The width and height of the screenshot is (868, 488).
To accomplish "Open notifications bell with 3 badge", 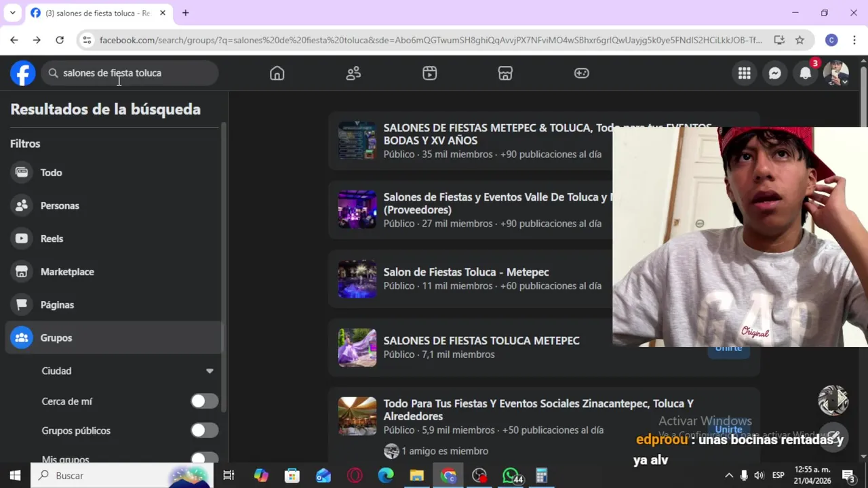I will [806, 73].
